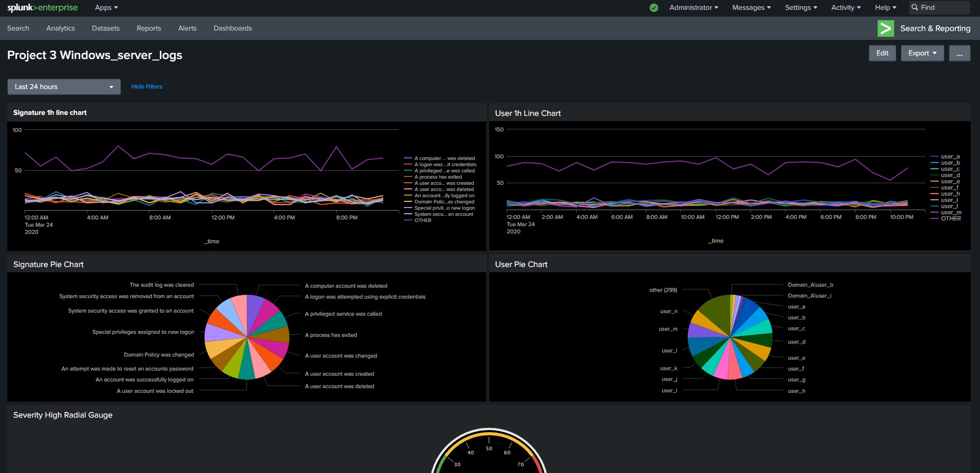980x473 pixels.
Task: Click inside the Find search field
Action: click(x=941, y=7)
